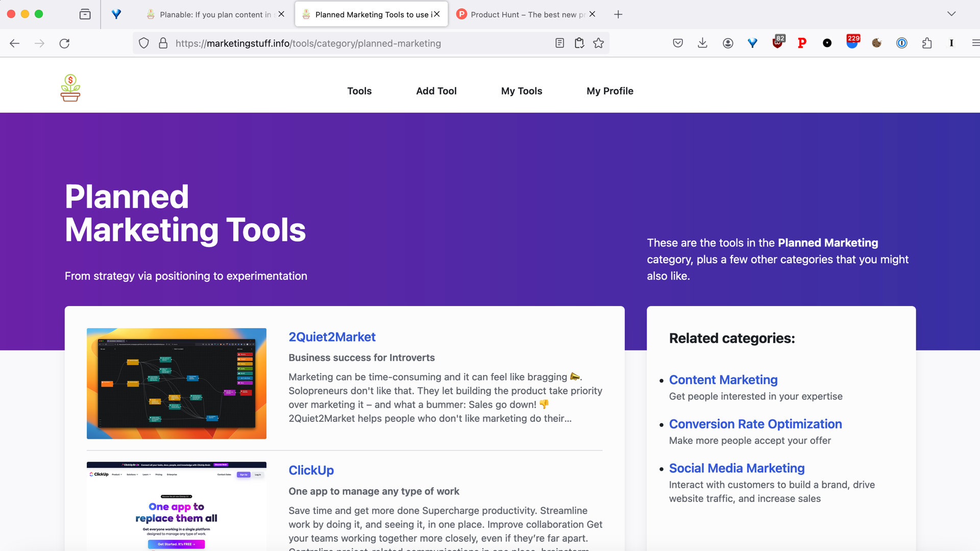
Task: Click the red P extension icon
Action: click(x=802, y=43)
